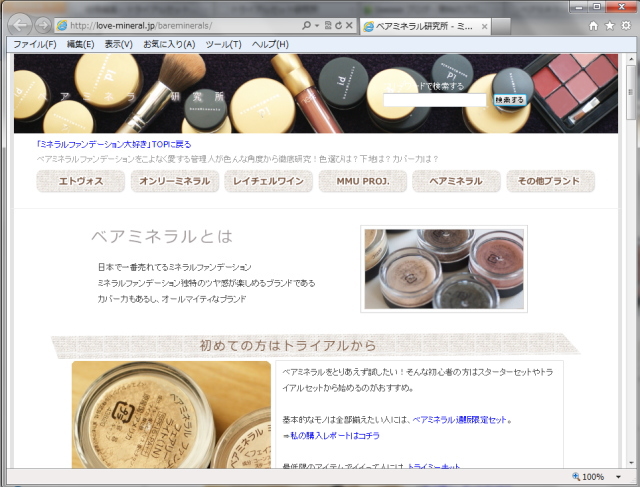The image size is (640, 487).
Task: Maximize the browser window
Action: tap(597, 7)
